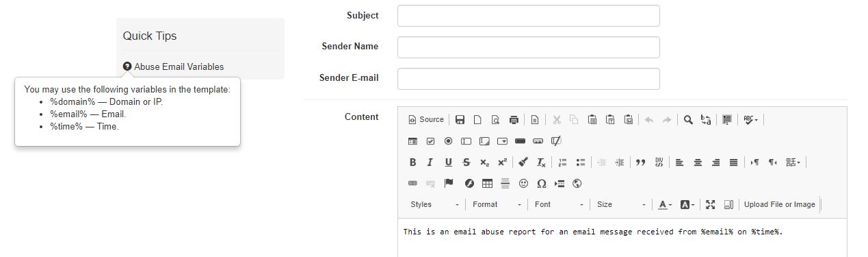Click the print icon in the toolbar
868x257 pixels.
[x=514, y=120]
